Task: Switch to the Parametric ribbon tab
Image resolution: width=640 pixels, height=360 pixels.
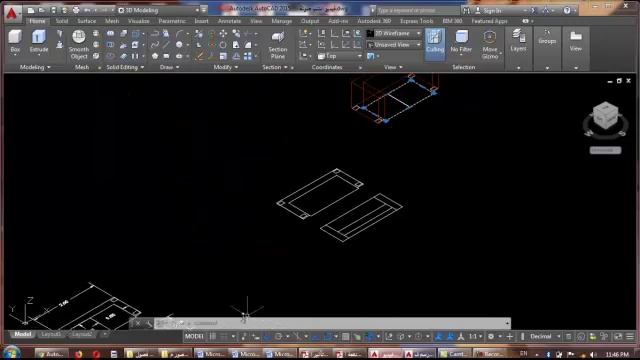Action: [172, 21]
